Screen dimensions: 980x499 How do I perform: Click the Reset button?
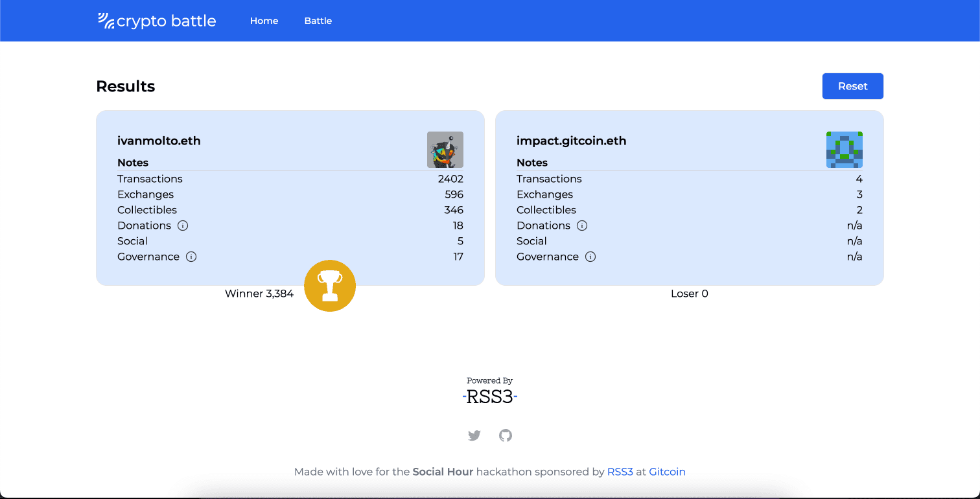tap(852, 86)
